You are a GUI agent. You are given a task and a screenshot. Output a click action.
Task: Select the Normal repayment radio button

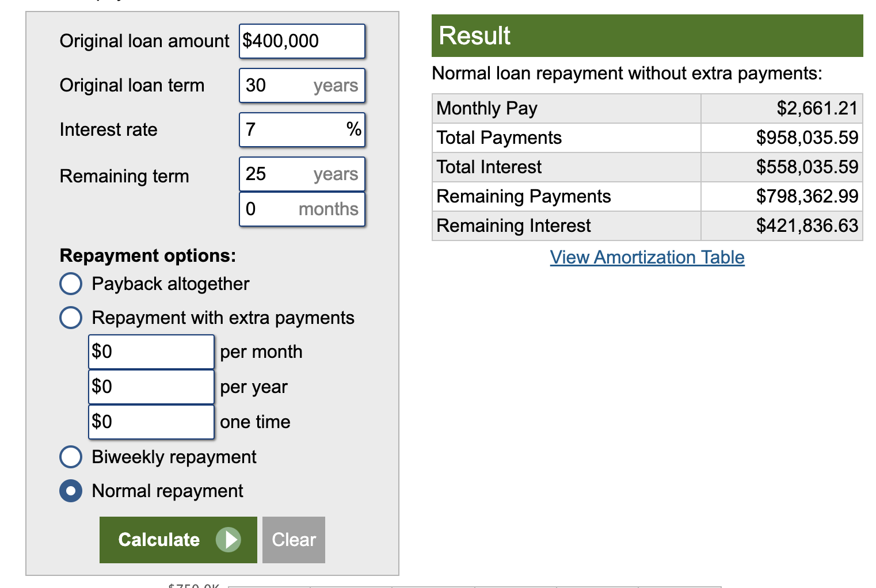71,491
